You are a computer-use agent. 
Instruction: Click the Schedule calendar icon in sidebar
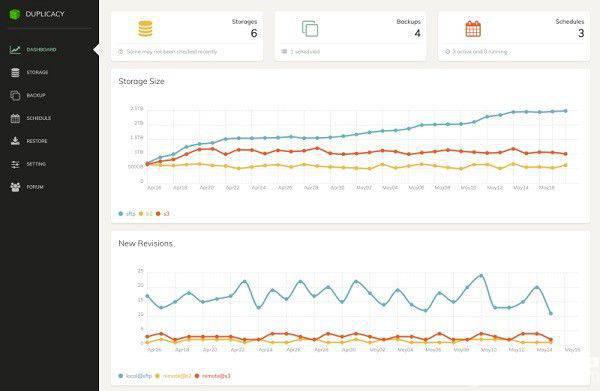pos(15,118)
